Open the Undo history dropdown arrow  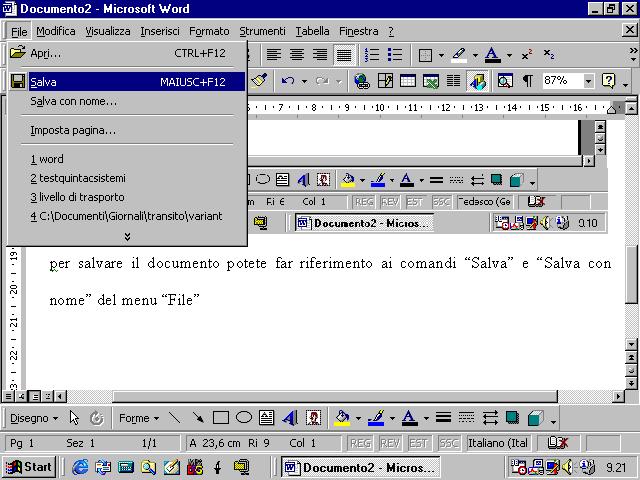304,81
